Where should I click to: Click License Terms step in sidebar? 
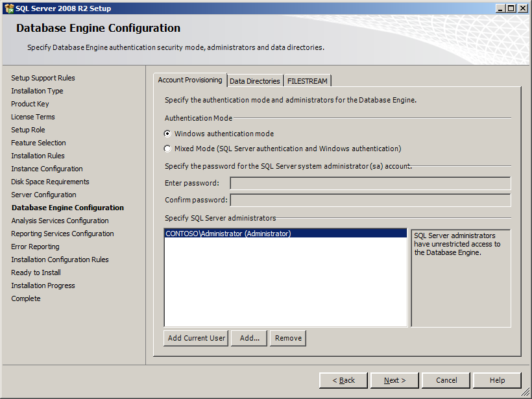coord(33,117)
